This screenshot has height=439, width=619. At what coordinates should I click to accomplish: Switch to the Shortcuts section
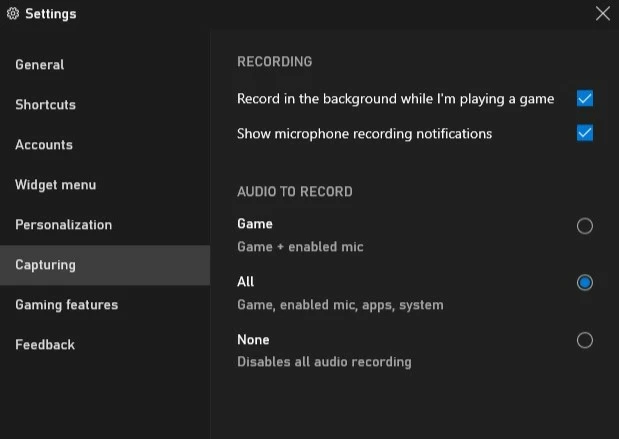point(45,105)
